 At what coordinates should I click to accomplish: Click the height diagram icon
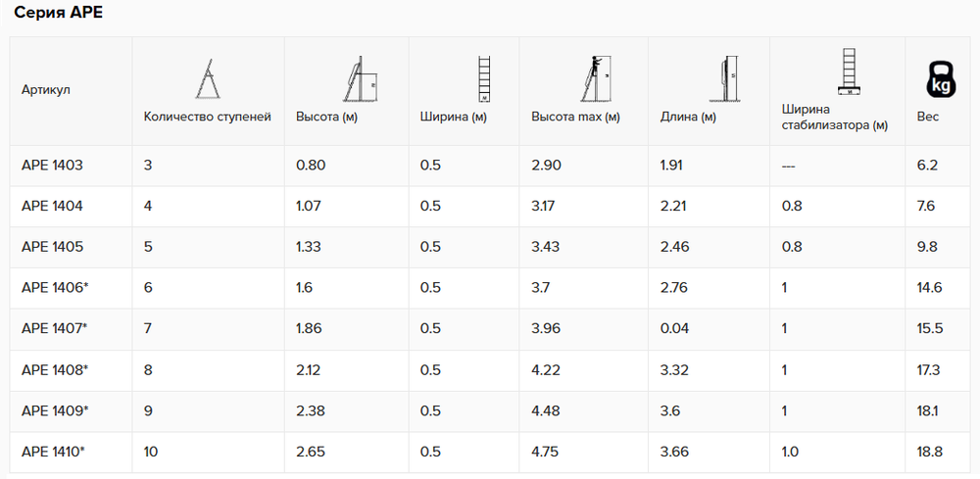(360, 78)
